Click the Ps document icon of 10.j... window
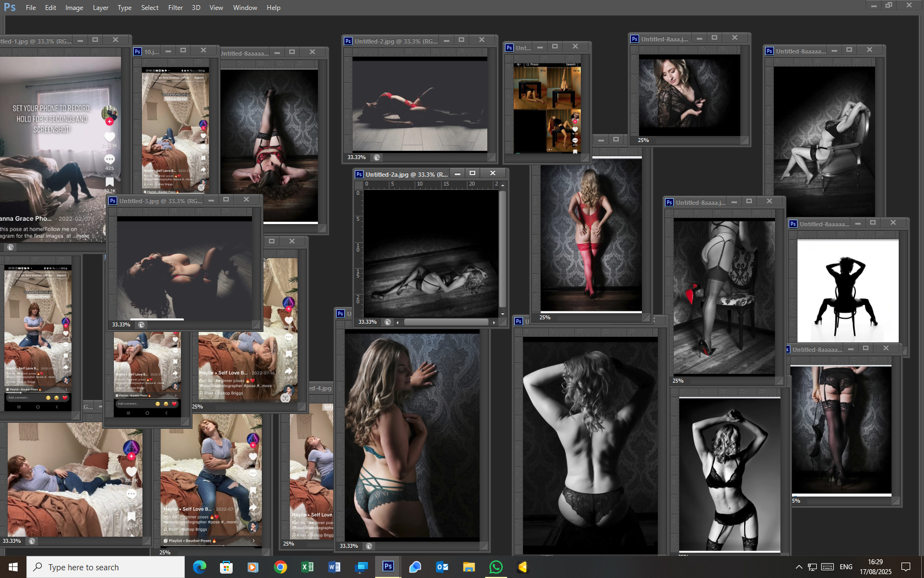Screen dimensions: 924x578 pos(138,52)
